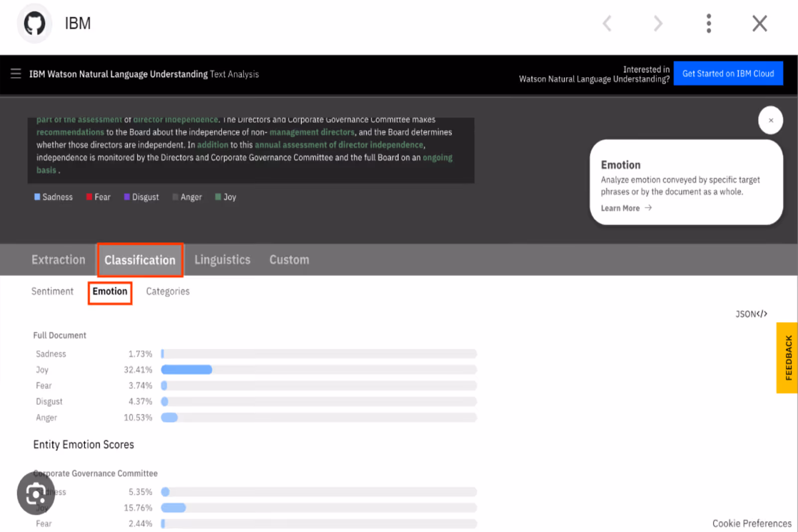The height and width of the screenshot is (532, 798).
Task: Click the Full Document Disgust 4.37% bar
Action: (319, 401)
